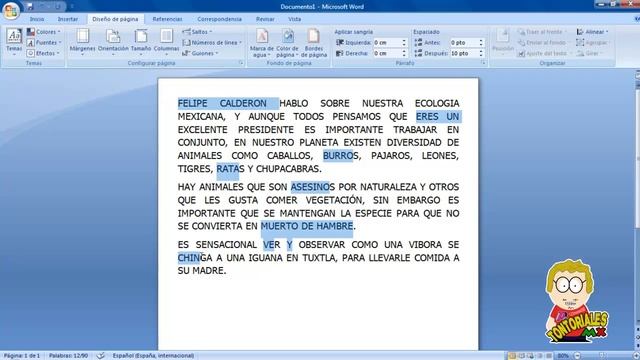This screenshot has width=640, height=360.
Task: Click the Después spacing value field
Action: 464,53
